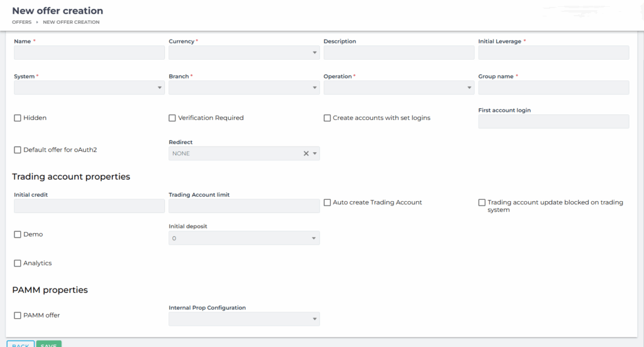Turn on the Analytics checkbox
This screenshot has width=644, height=347.
click(x=18, y=263)
